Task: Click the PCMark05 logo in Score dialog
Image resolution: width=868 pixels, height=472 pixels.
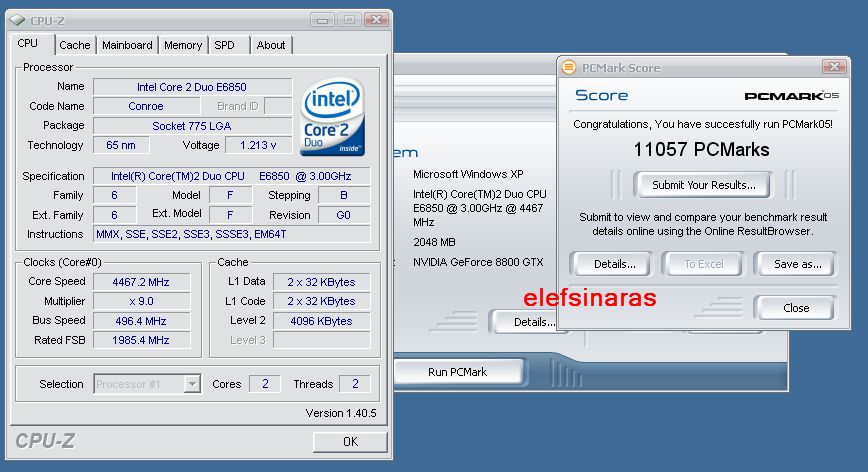Action: click(x=792, y=95)
